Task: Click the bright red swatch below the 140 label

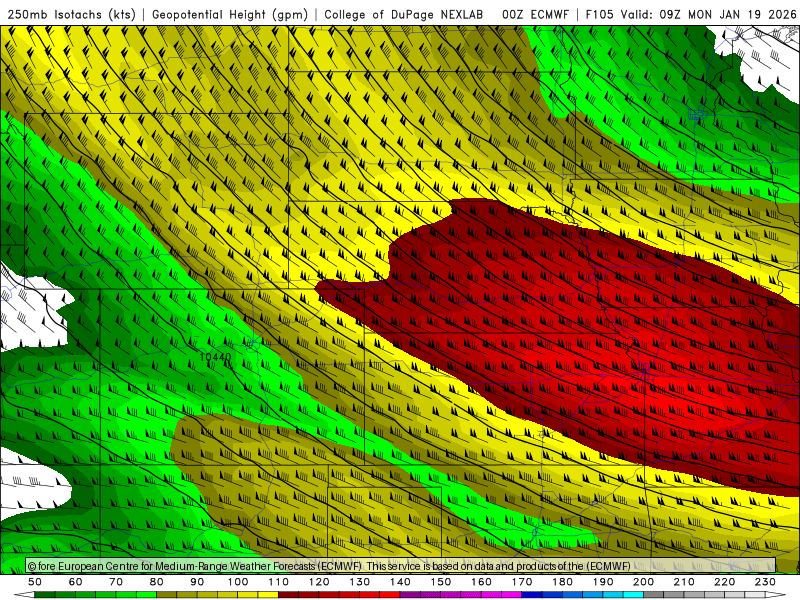Action: 390,595
